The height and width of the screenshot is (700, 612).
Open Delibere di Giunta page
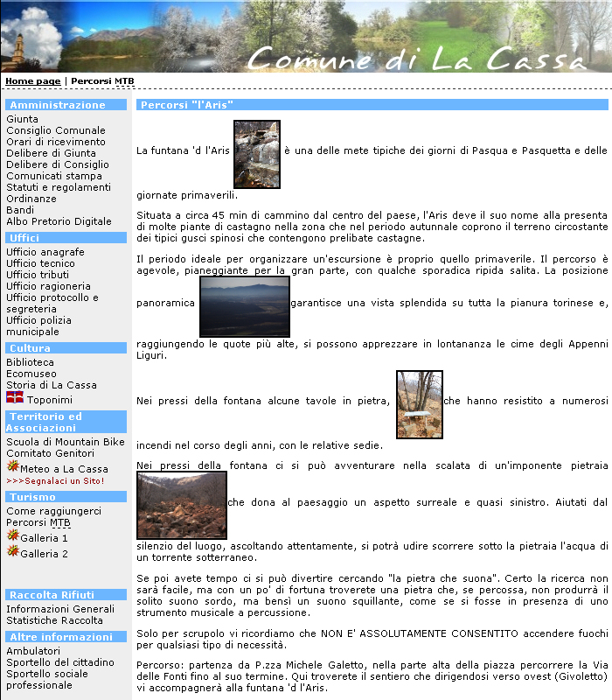click(51, 153)
